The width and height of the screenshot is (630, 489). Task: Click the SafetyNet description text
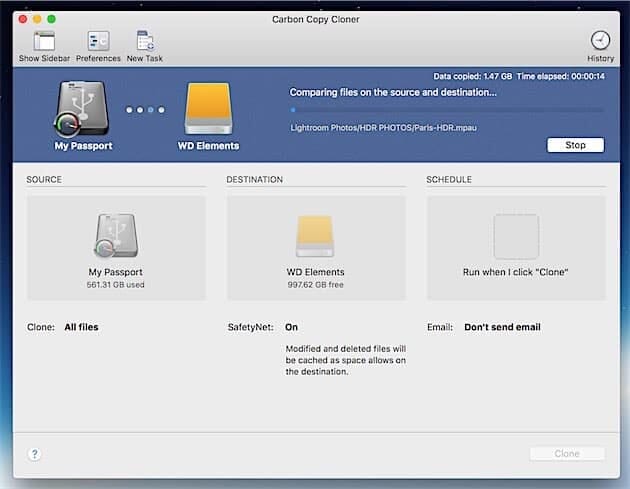[x=346, y=360]
